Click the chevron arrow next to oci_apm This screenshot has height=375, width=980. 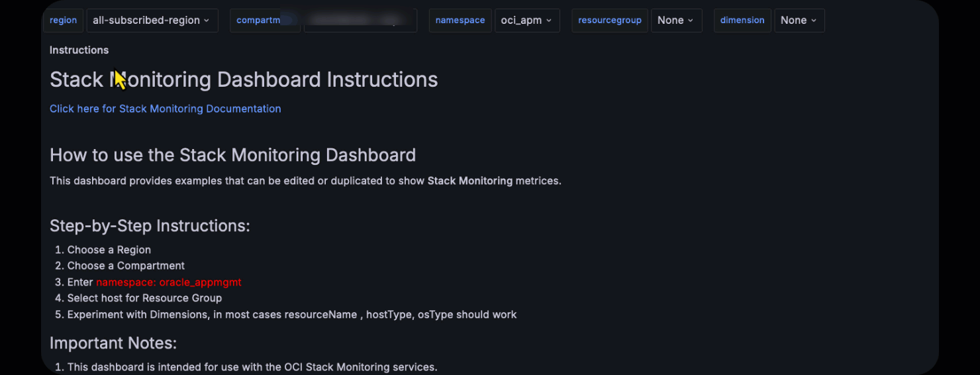(549, 21)
